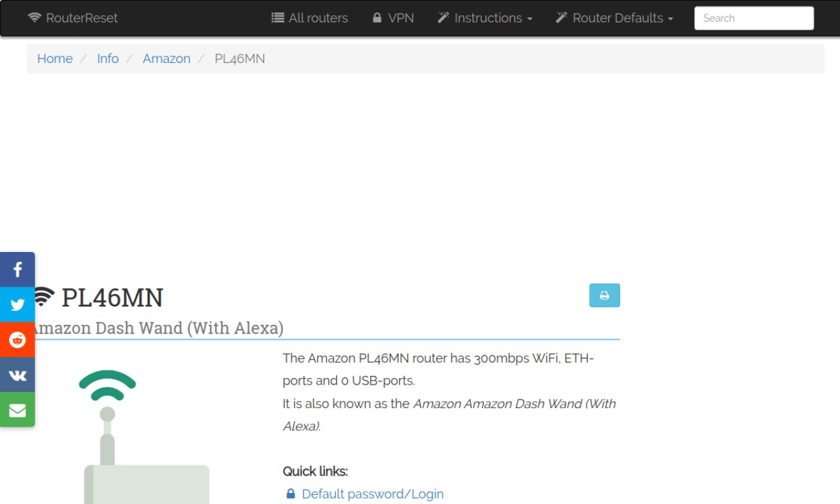The height and width of the screenshot is (504, 840).
Task: Share page via VK icon
Action: (x=17, y=375)
